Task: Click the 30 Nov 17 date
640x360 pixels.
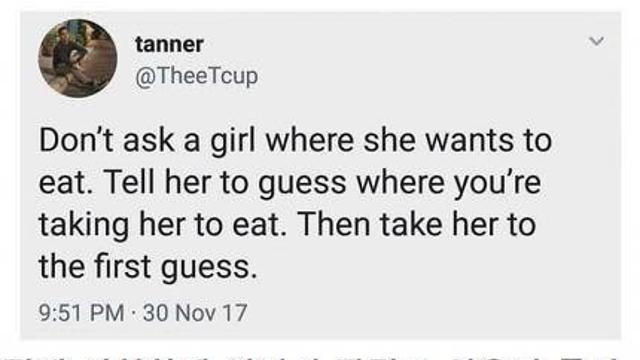Action: (x=195, y=313)
